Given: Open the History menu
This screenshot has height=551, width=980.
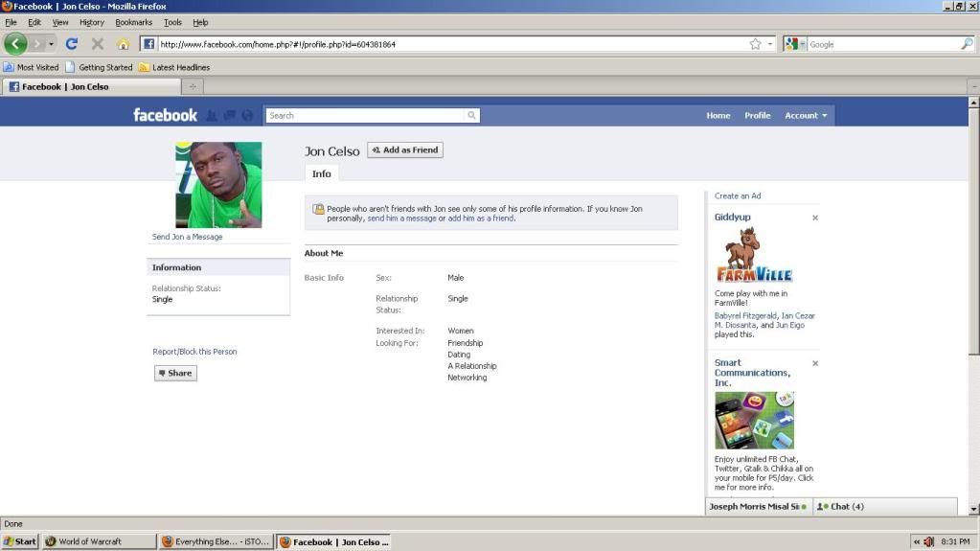Looking at the screenshot, I should 92,22.
